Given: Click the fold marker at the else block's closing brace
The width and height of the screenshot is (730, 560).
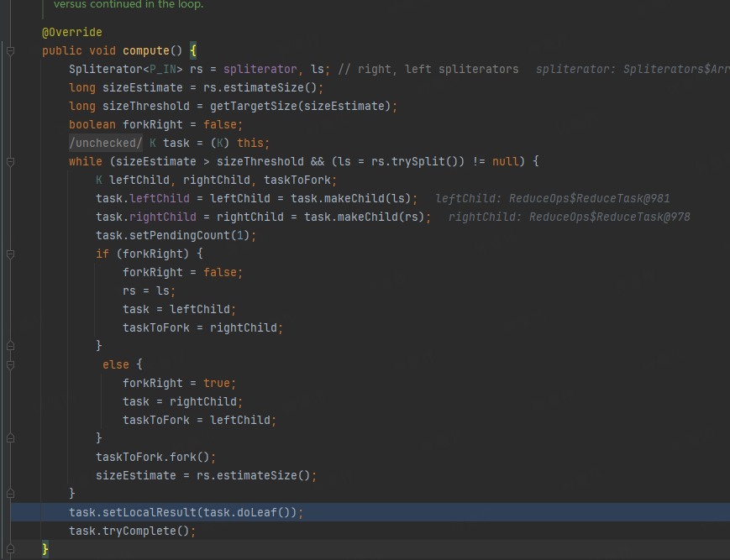Looking at the screenshot, I should click(x=8, y=437).
